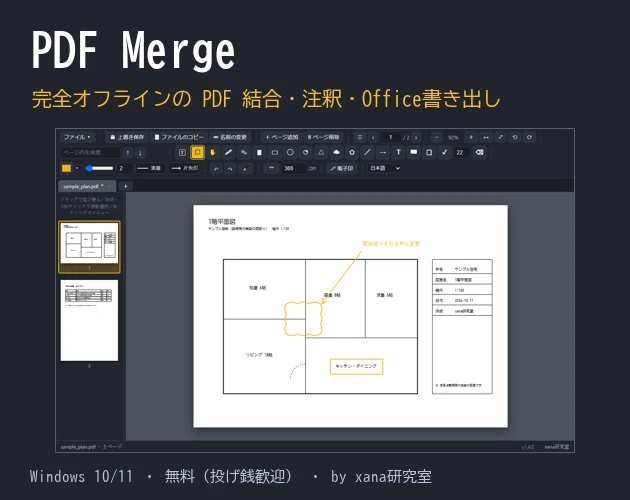Select the highlighted object select tool
630x500 pixels.
tap(197, 152)
